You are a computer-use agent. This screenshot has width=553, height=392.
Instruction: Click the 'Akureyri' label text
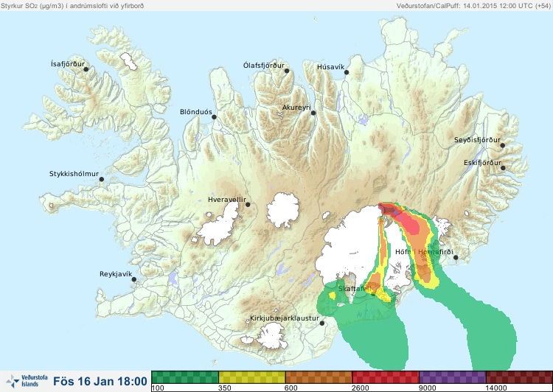point(296,108)
